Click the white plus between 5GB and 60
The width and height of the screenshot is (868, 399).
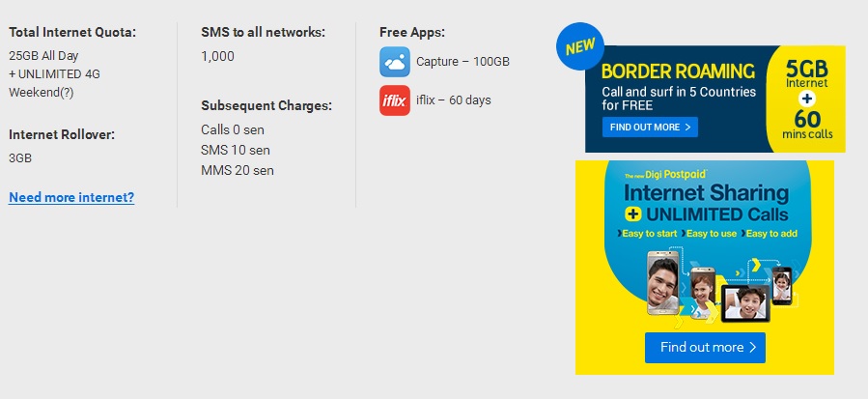tap(807, 99)
